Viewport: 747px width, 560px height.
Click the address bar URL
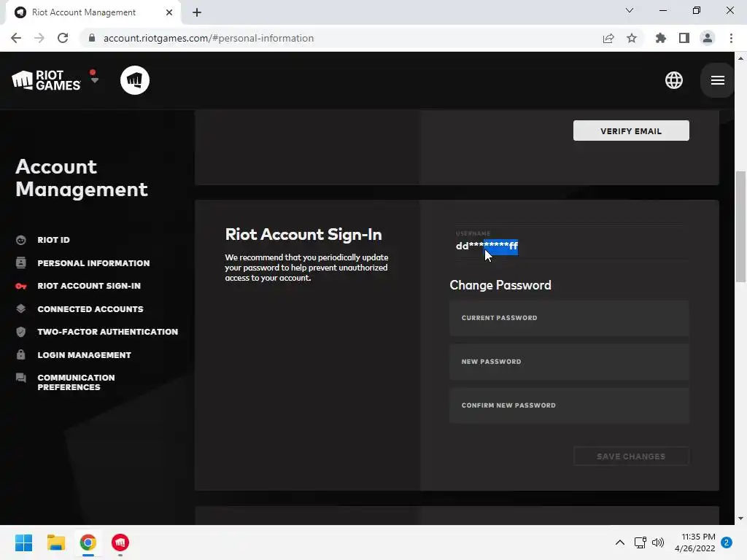tap(209, 38)
